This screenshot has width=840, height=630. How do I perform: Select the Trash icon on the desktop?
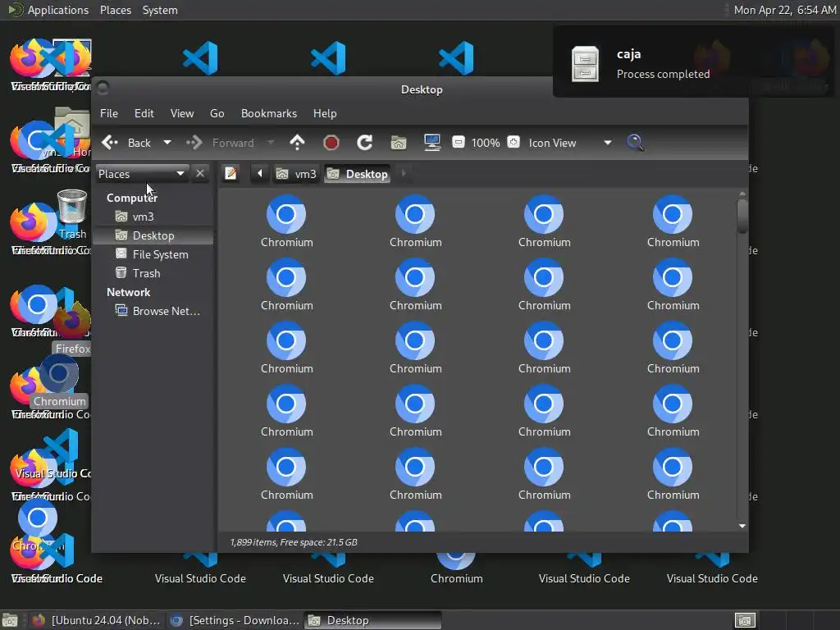pyautogui.click(x=72, y=214)
